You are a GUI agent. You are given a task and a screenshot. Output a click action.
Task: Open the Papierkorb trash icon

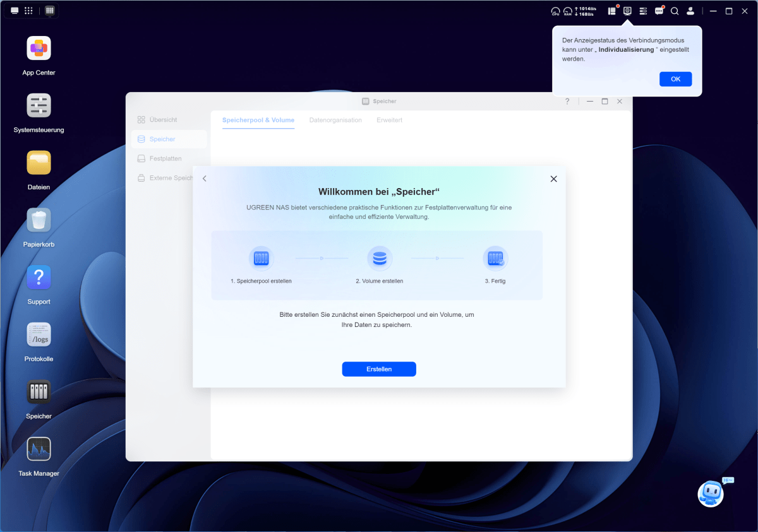pyautogui.click(x=39, y=220)
